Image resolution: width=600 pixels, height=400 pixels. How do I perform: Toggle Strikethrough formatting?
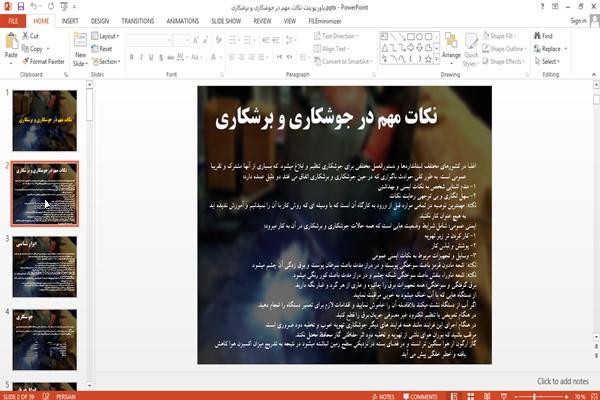(x=170, y=57)
